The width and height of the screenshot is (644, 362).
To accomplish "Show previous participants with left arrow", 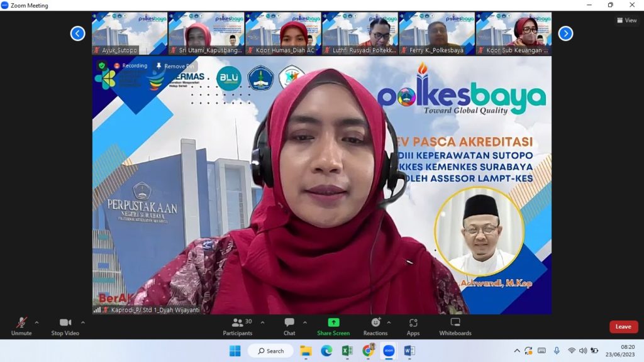I will (x=77, y=33).
